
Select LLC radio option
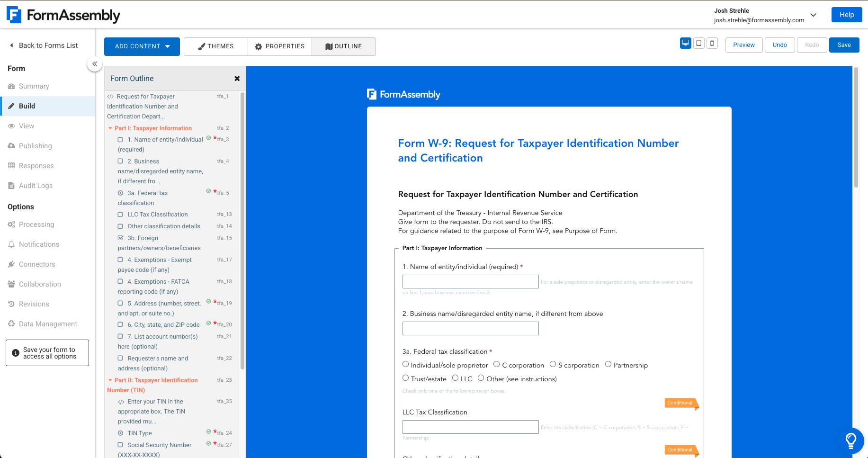tap(455, 378)
